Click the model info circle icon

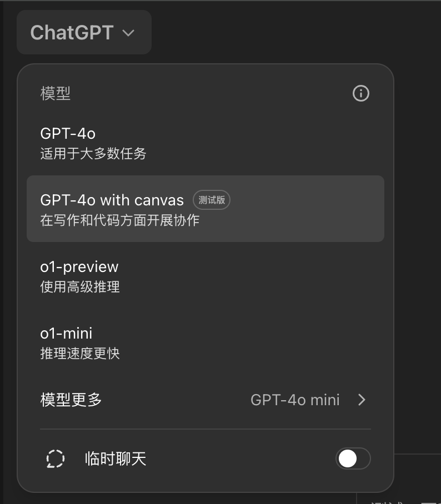[361, 93]
